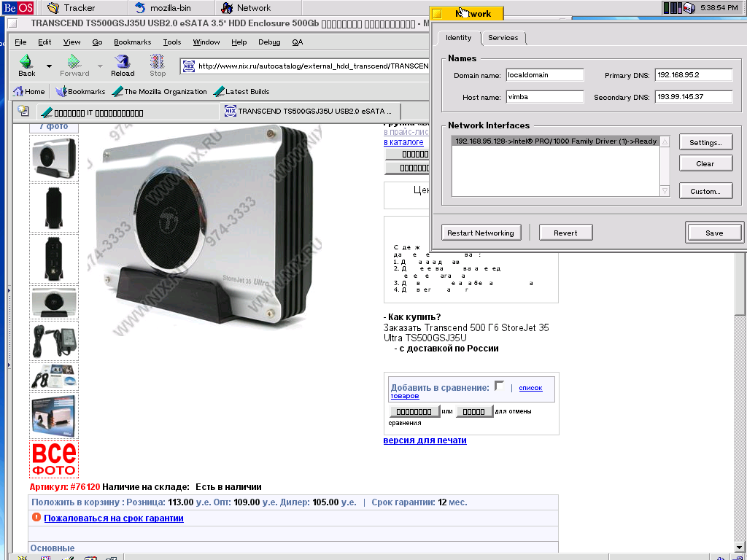Image resolution: width=747 pixels, height=560 pixels.
Task: Click the Stop icon in the browser toolbar
Action: point(158,62)
